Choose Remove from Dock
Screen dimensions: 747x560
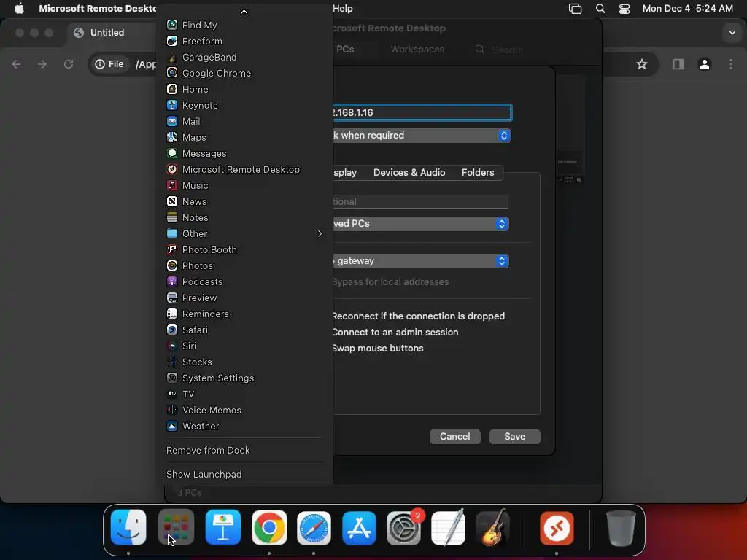244,450
